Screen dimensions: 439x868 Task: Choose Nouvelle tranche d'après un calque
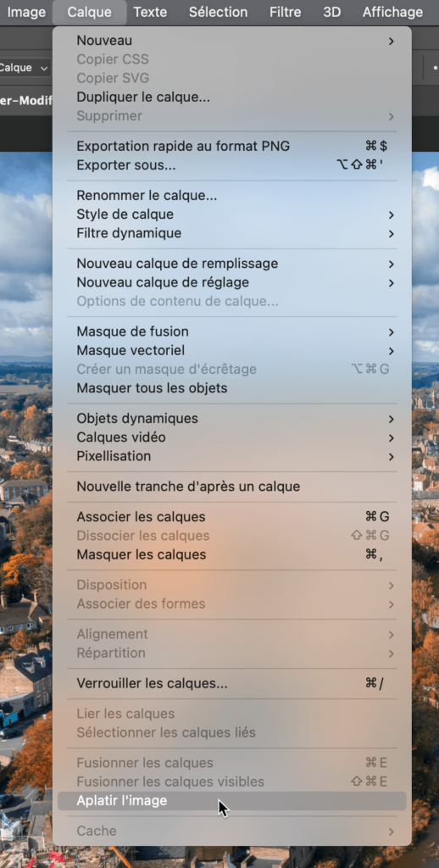pyautogui.click(x=232, y=487)
